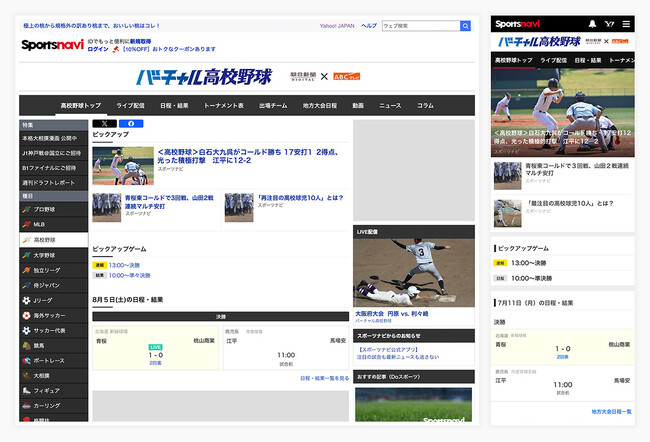Viewport: 650px width, 442px height.
Task: Open the 動画 nav tab
Action: tap(358, 106)
